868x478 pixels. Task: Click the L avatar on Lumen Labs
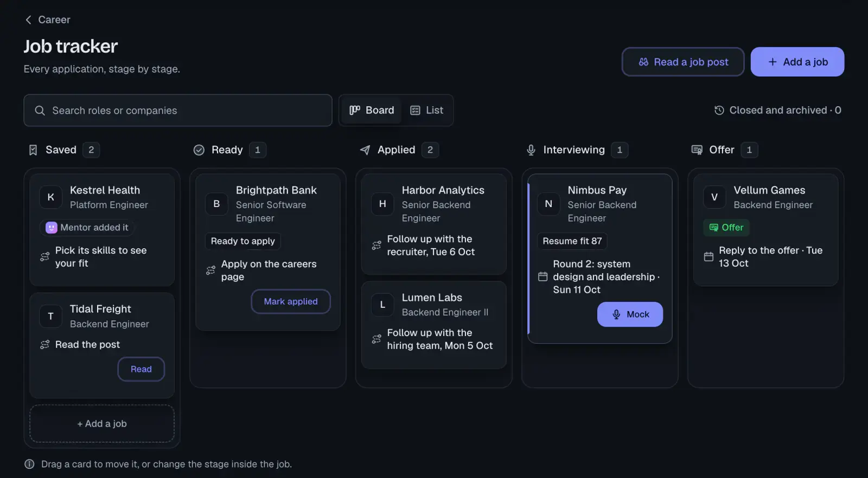382,305
